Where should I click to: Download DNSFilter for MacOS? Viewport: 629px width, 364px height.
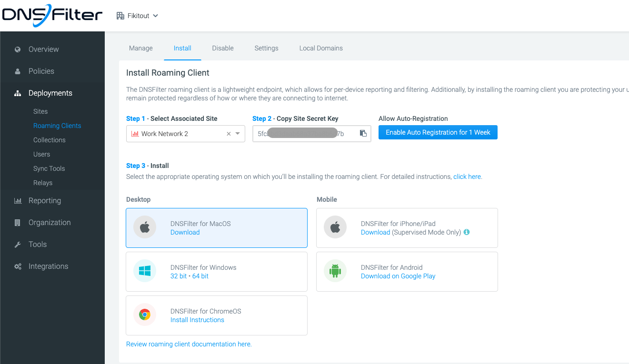(185, 232)
